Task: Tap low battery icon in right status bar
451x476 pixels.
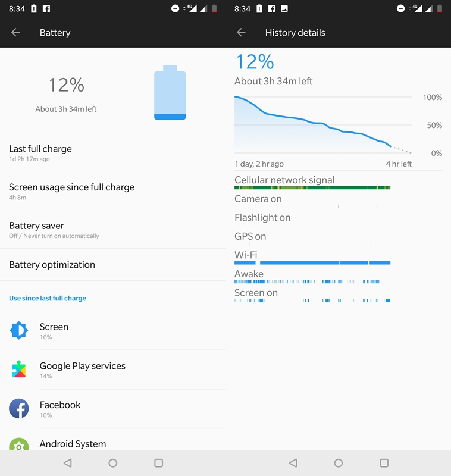Action: (440, 8)
